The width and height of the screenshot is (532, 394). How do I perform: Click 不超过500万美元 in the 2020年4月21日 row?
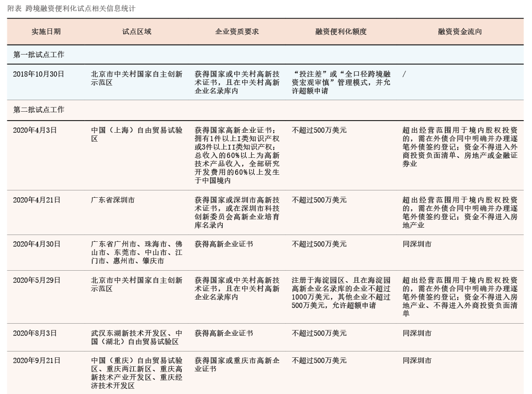(319, 200)
